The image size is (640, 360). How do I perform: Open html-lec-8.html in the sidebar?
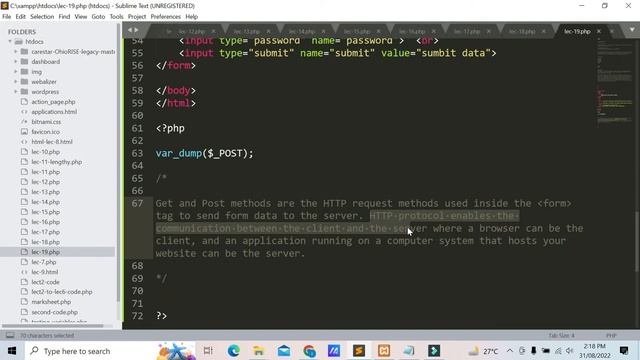pyautogui.click(x=52, y=142)
